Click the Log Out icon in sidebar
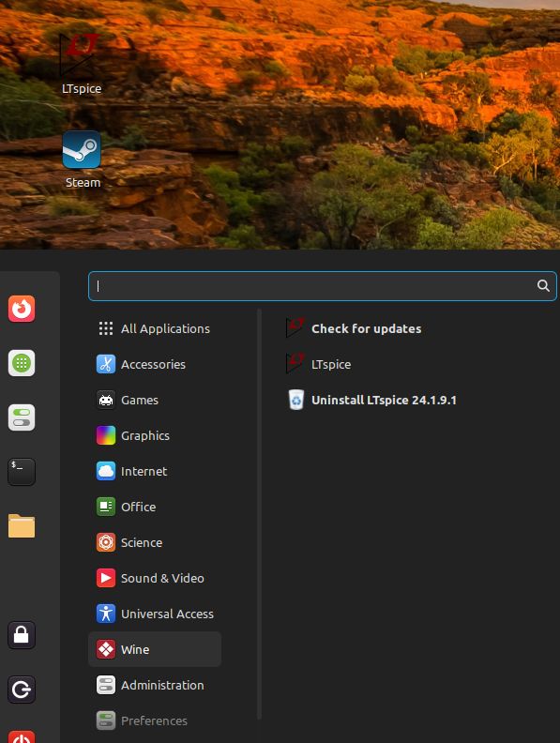 pyautogui.click(x=22, y=689)
